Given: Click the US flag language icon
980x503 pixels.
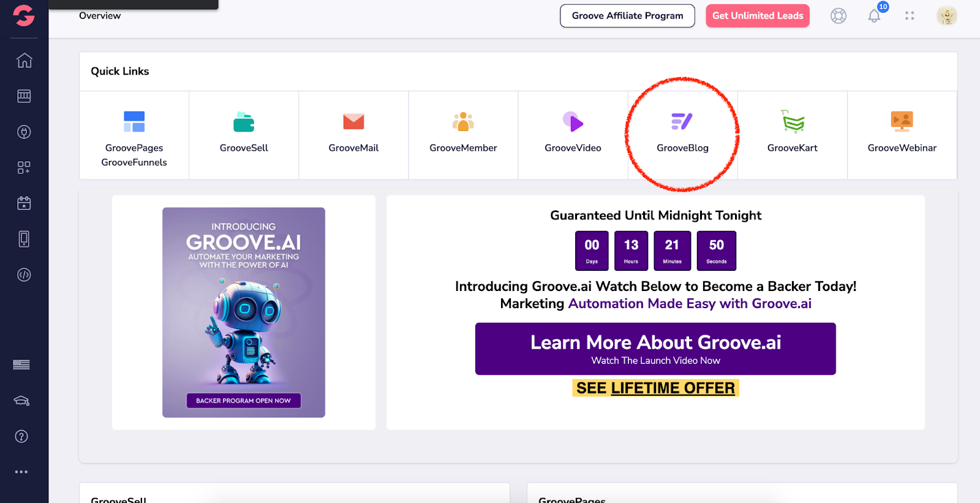Looking at the screenshot, I should [21, 365].
